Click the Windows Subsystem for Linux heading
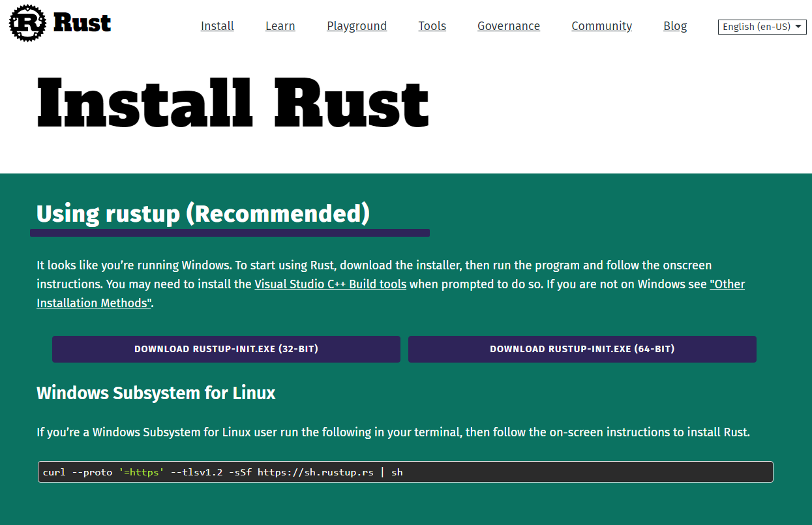Viewport: 812px width, 525px height. click(x=156, y=393)
